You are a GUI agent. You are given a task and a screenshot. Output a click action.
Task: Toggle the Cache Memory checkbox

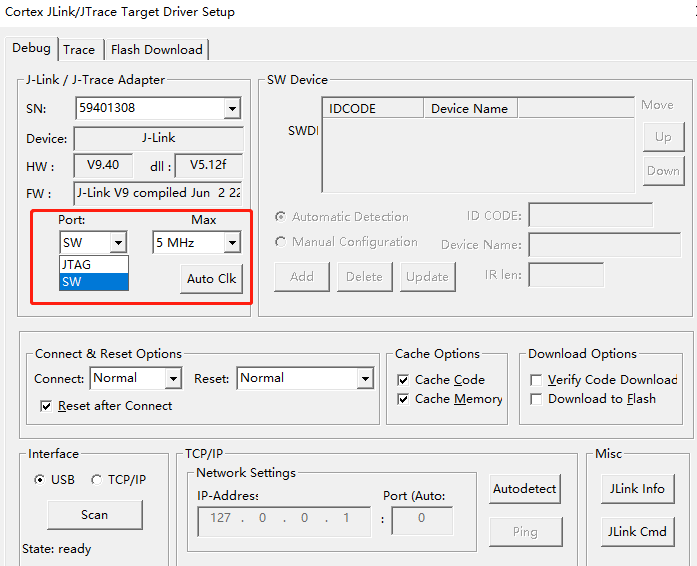coord(403,399)
